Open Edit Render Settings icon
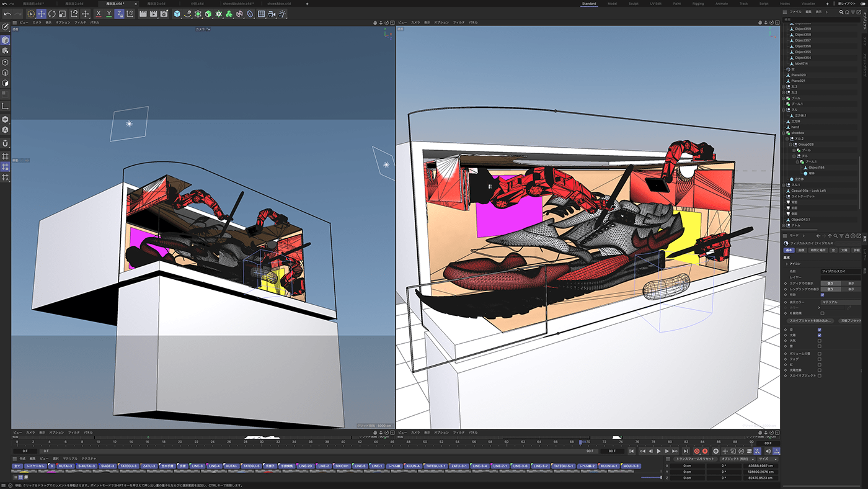Image resolution: width=868 pixels, height=489 pixels. (x=164, y=14)
